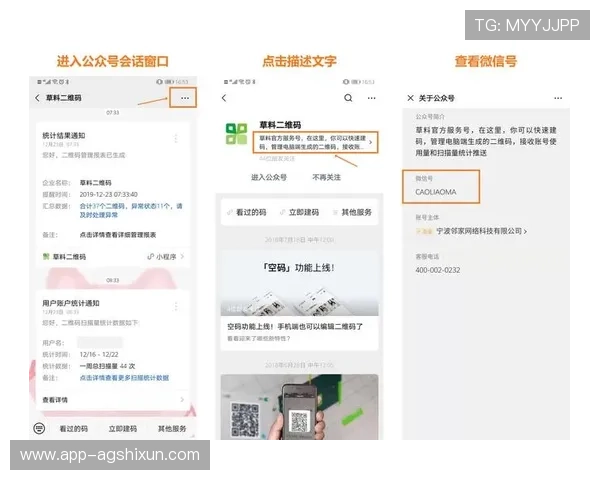Tap back arrow on the profile screen
This screenshot has width=600, height=480.
(224, 98)
